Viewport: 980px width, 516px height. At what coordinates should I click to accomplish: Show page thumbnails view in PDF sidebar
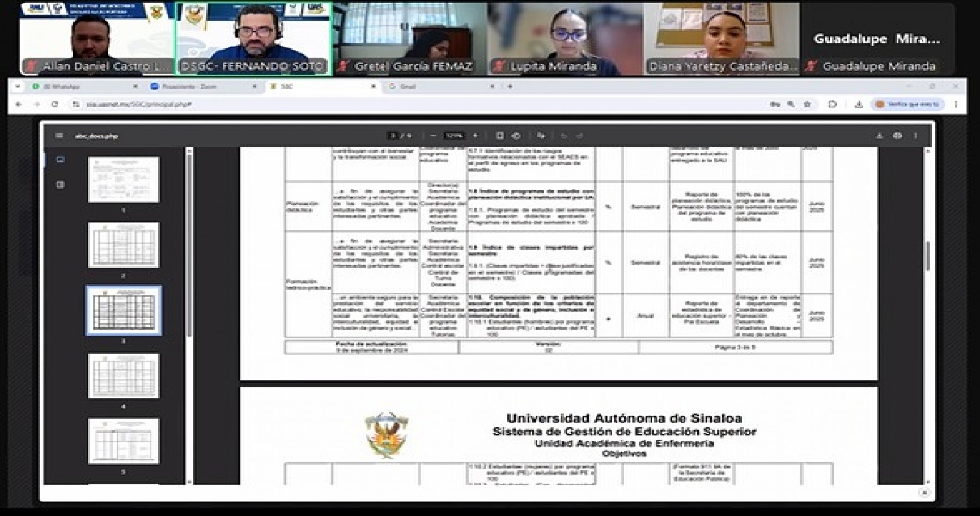(60, 160)
